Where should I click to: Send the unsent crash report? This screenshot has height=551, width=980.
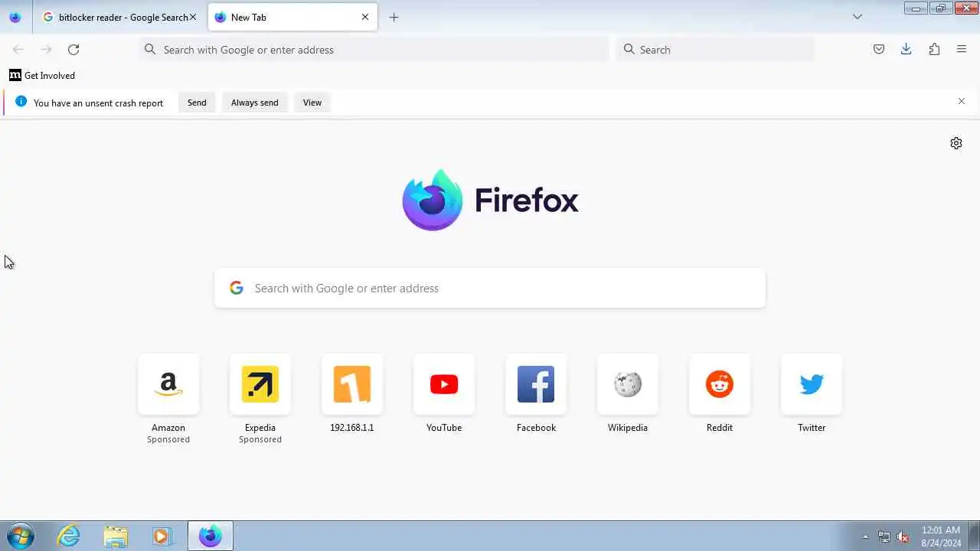[x=197, y=103]
